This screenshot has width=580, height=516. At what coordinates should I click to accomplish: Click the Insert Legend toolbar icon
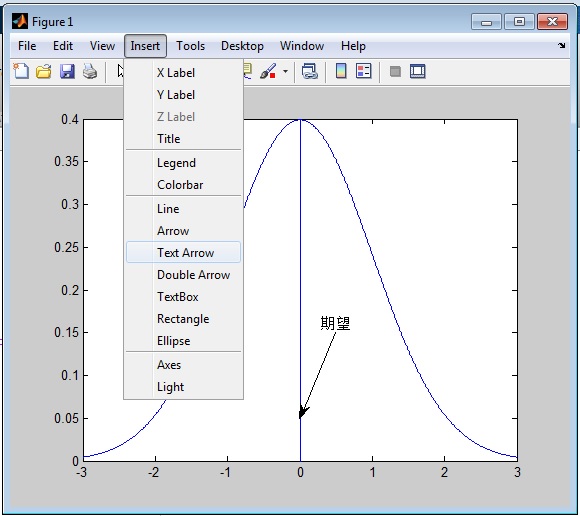pyautogui.click(x=364, y=71)
